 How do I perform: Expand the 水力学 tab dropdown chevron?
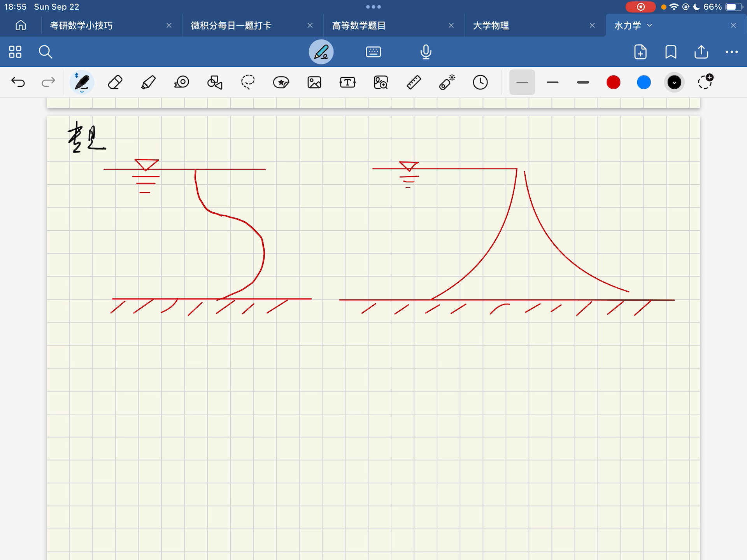(649, 25)
